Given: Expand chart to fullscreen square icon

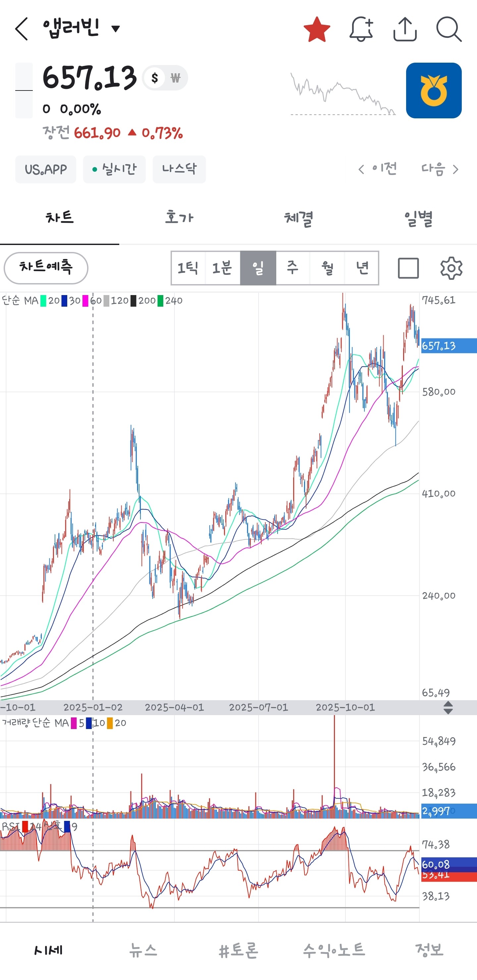Looking at the screenshot, I should [408, 268].
